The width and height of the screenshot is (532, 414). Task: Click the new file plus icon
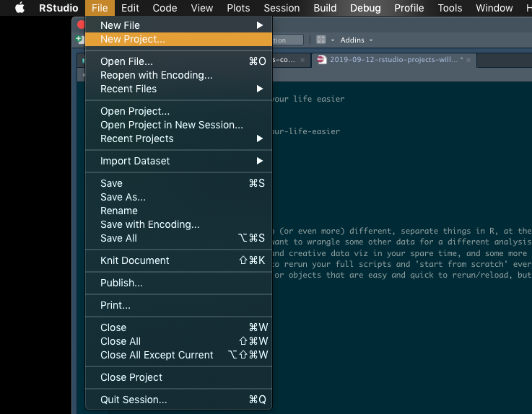80,40
